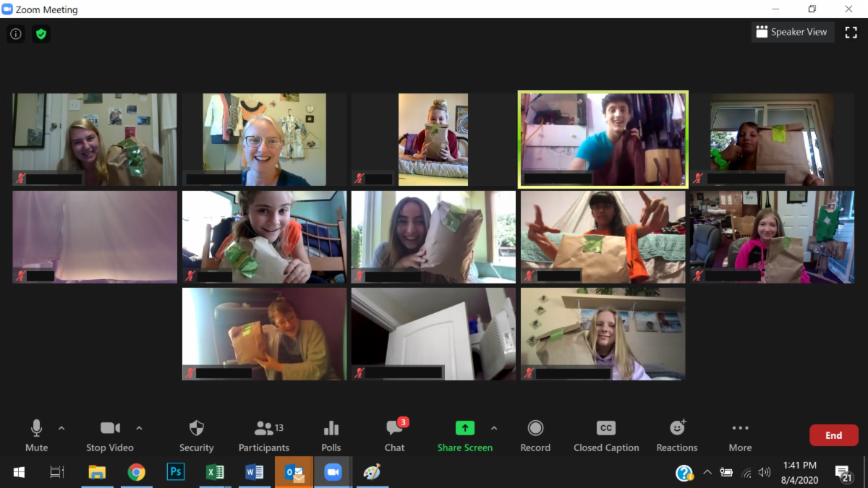Expand video options arrow beside Stop Video
This screenshot has width=868, height=488.
(139, 428)
